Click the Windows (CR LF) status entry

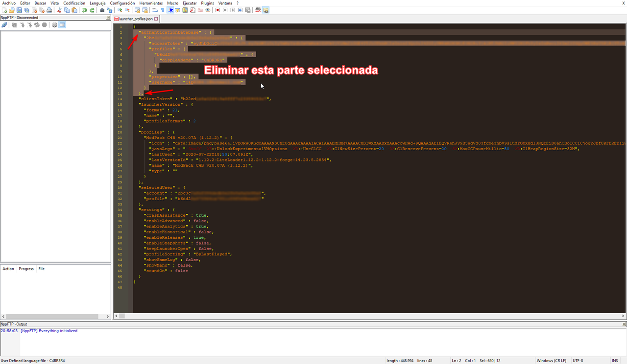coord(551,361)
